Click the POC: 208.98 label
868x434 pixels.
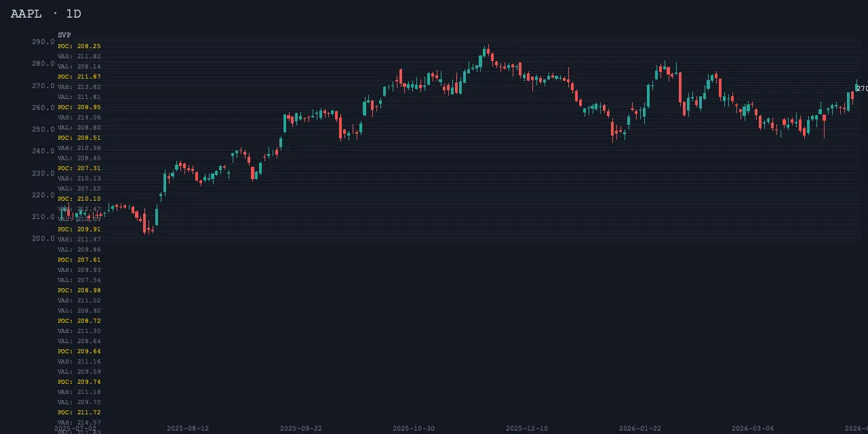[x=79, y=290]
